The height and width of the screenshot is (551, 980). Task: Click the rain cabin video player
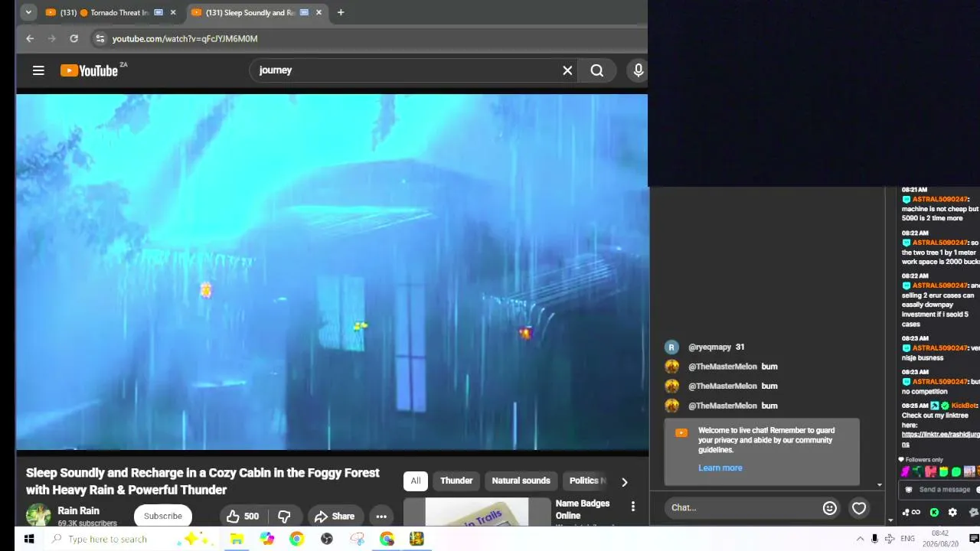332,272
